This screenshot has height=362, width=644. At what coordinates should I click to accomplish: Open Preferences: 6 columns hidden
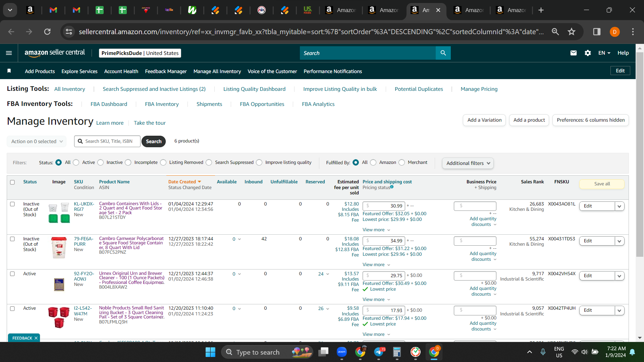[591, 120]
